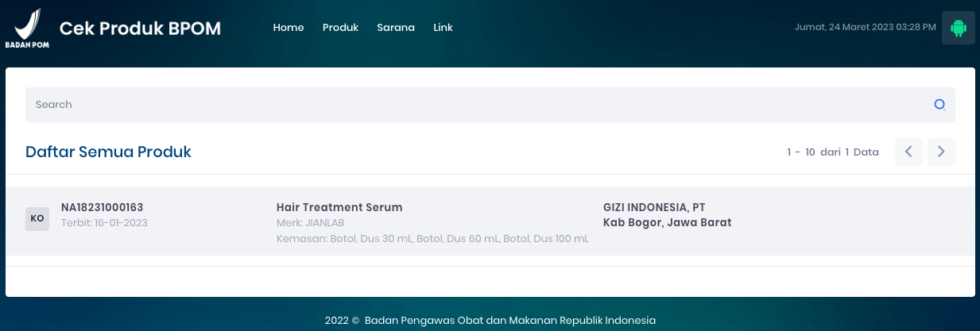
Task: Go to the next results page
Action: pyautogui.click(x=941, y=152)
